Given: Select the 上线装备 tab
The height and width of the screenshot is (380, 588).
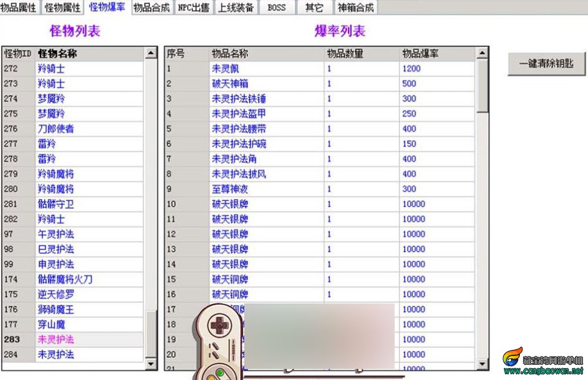Looking at the screenshot, I should (x=236, y=7).
